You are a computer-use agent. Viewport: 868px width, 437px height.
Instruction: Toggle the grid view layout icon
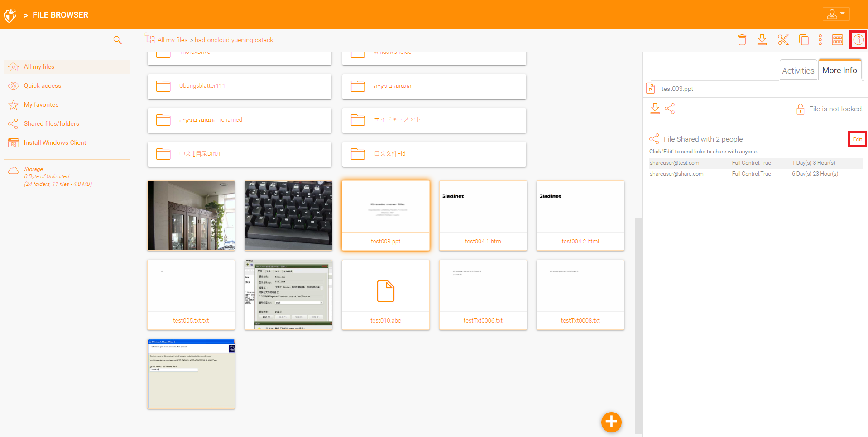click(837, 40)
